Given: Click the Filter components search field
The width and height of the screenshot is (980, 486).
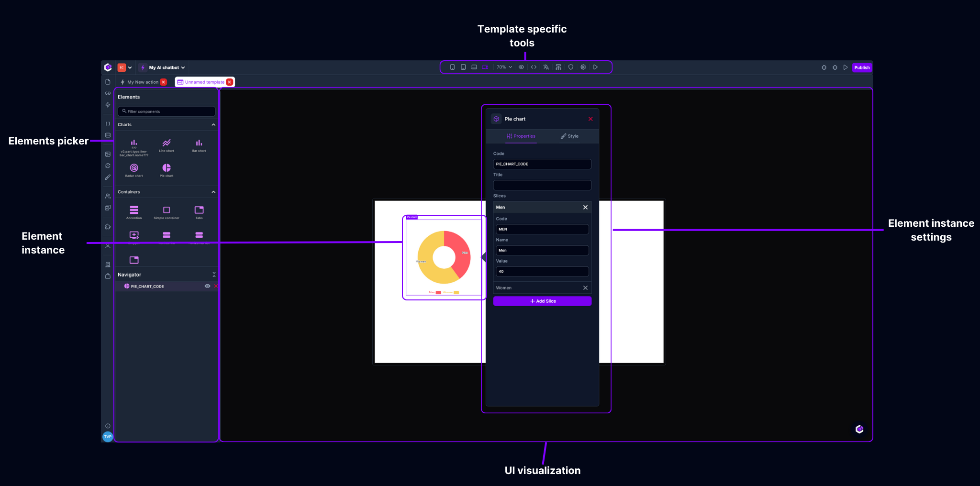Looking at the screenshot, I should (166, 111).
